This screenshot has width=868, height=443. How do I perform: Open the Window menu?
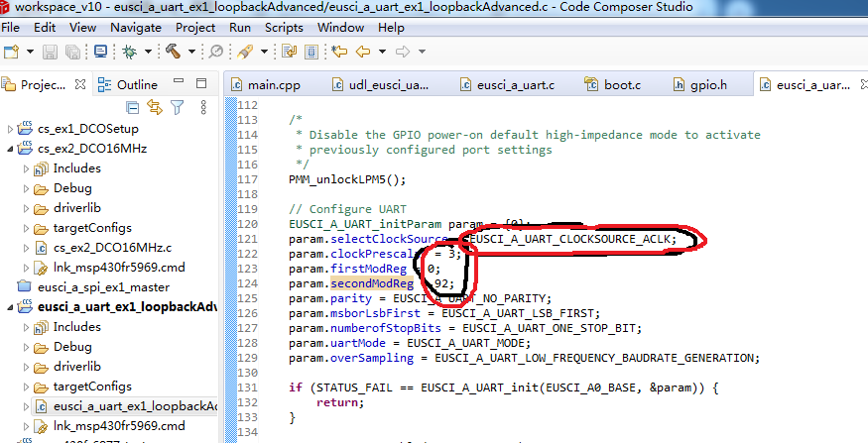(340, 27)
